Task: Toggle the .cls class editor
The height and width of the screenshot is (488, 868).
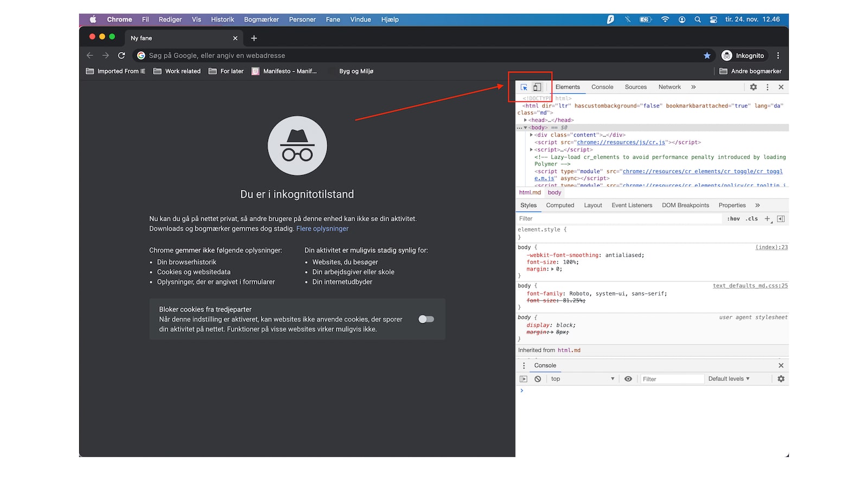Action: [x=752, y=219]
